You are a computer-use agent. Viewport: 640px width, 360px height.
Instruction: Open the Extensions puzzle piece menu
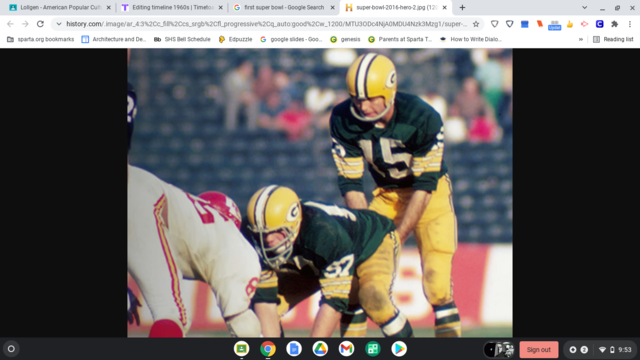pyautogui.click(x=614, y=24)
